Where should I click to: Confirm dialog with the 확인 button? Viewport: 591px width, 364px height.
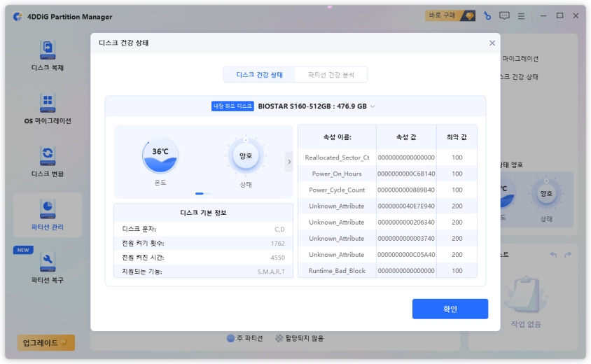click(450, 309)
